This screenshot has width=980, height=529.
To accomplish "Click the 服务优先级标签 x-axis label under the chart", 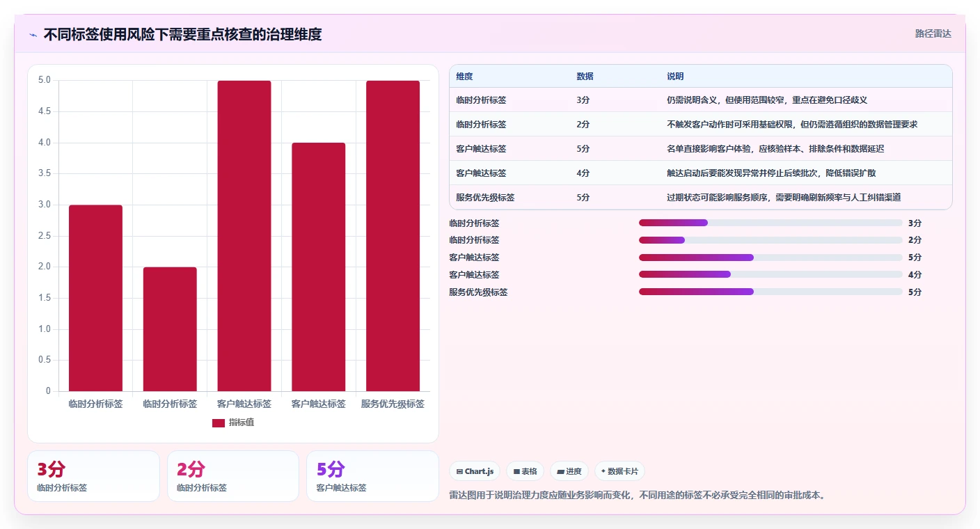I will tap(393, 404).
